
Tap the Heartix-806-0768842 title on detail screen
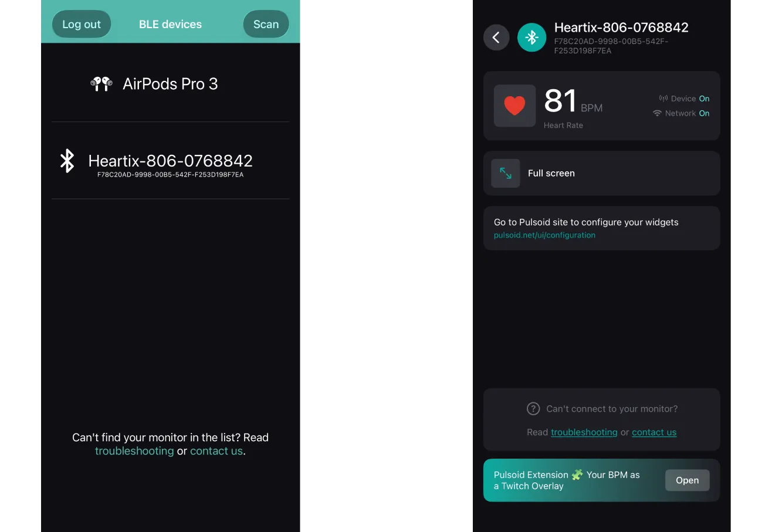pyautogui.click(x=621, y=28)
